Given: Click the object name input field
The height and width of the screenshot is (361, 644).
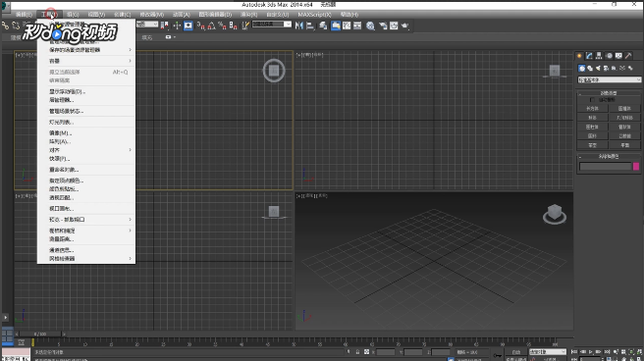Looking at the screenshot, I should [x=605, y=166].
